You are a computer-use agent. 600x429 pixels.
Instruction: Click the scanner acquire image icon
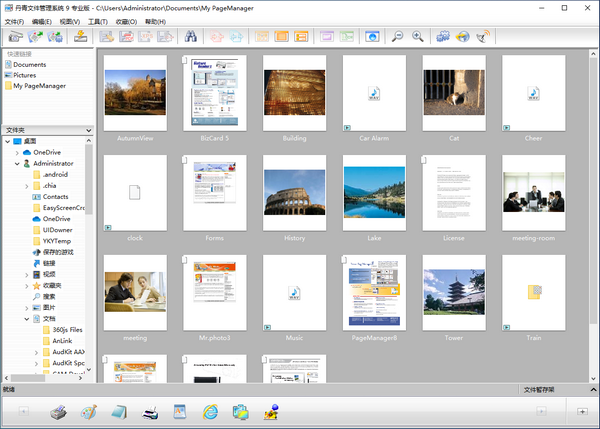[x=15, y=37]
